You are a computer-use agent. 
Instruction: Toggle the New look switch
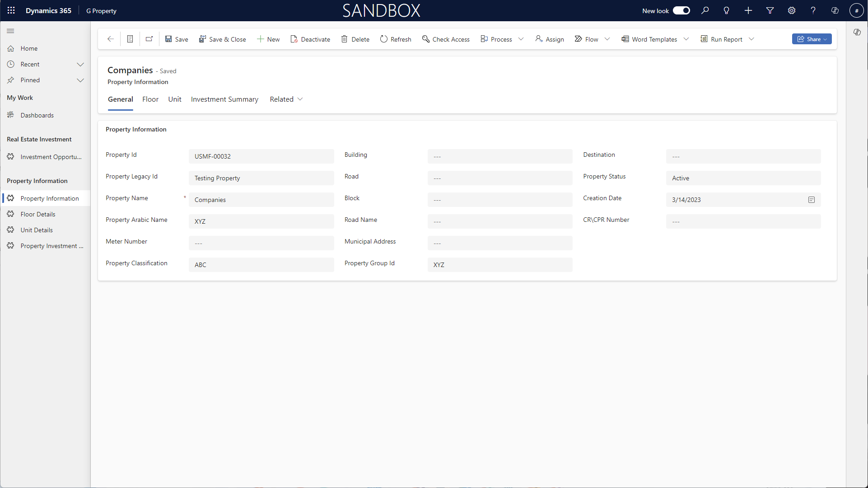click(x=681, y=10)
